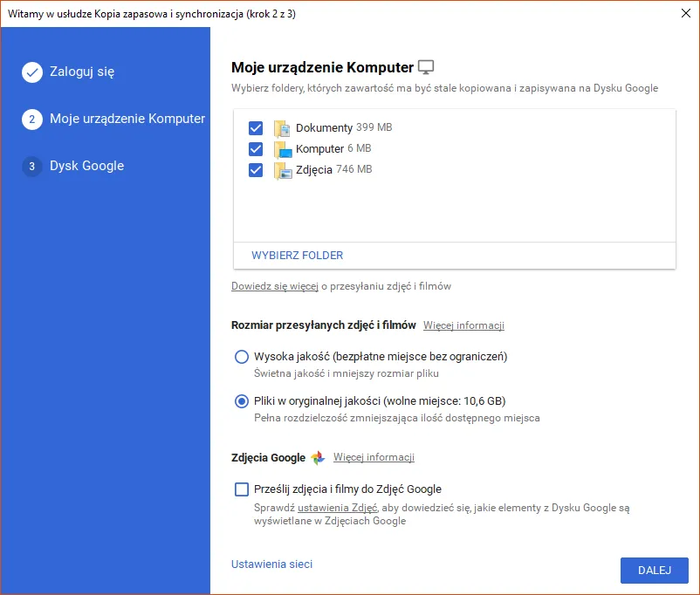
Task: Open the Dowiedz się więcej link
Action: [x=275, y=286]
